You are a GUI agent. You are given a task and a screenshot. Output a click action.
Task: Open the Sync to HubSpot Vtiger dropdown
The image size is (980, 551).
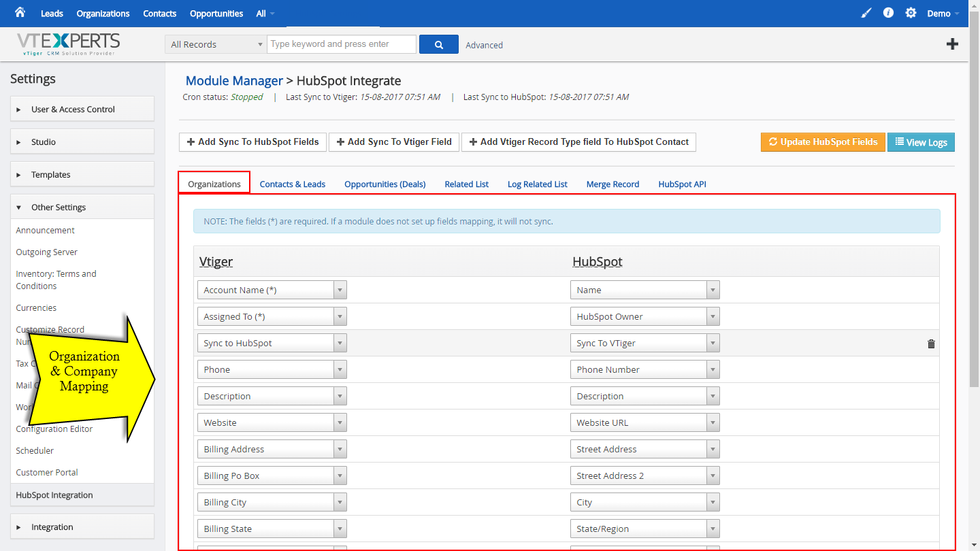point(272,343)
